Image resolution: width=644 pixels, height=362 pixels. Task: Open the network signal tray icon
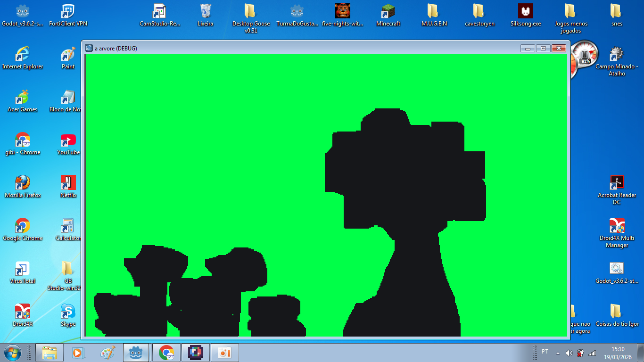592,353
